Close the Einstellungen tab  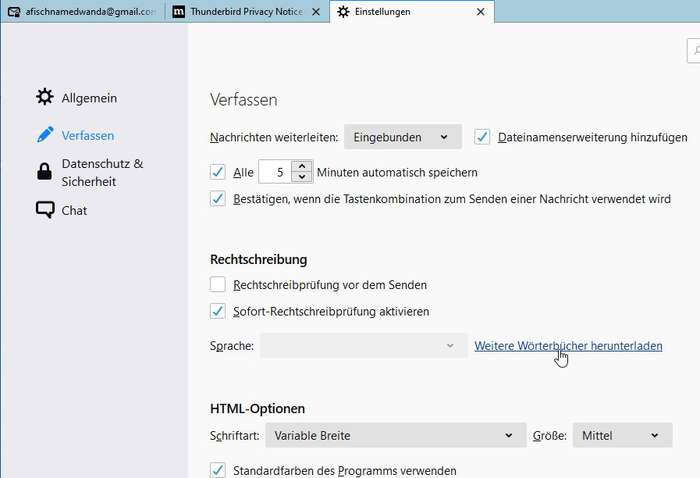coord(480,12)
